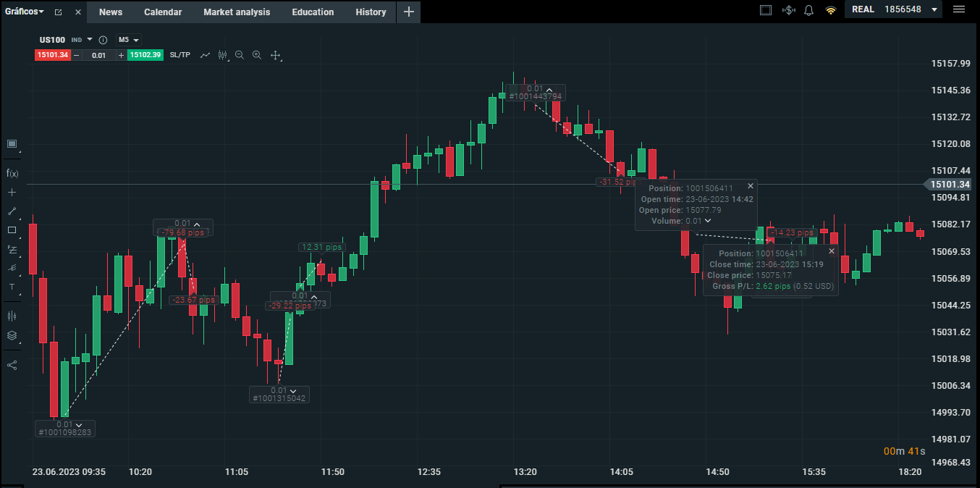This screenshot has width=980, height=488.
Task: Expand trade marker #1001098283 chevron
Action: click(x=78, y=425)
